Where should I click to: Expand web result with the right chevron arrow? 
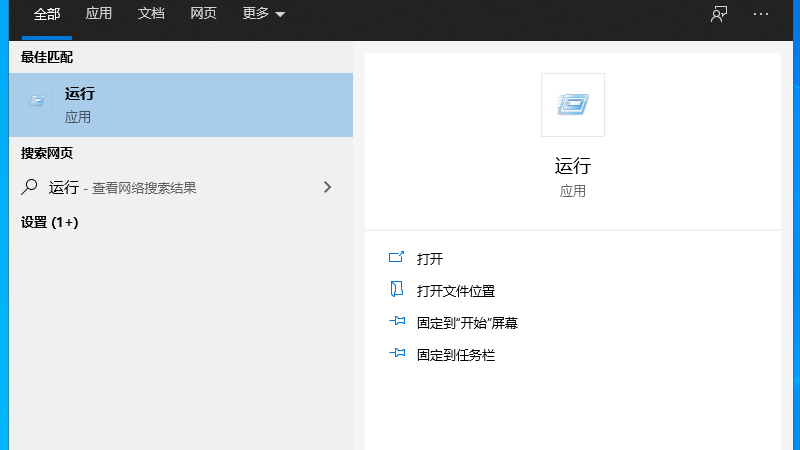tap(327, 187)
